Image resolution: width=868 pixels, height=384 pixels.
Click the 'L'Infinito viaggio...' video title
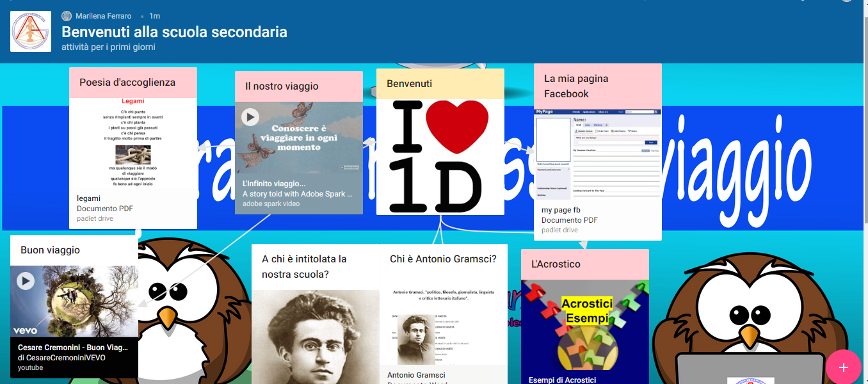(274, 184)
